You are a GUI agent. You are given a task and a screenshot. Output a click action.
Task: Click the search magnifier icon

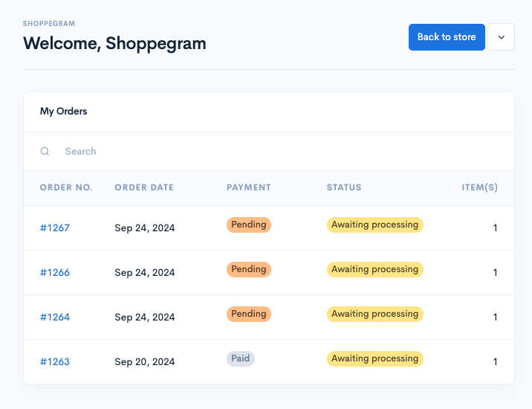(x=45, y=151)
